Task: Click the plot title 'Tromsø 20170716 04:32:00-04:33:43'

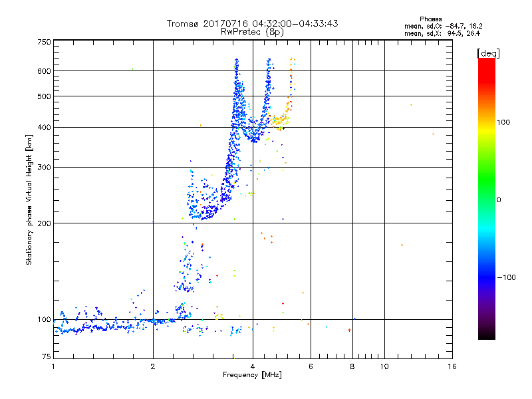Action: click(x=252, y=23)
